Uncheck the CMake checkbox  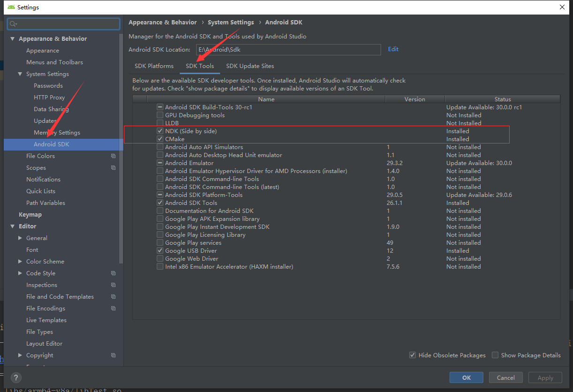click(160, 139)
